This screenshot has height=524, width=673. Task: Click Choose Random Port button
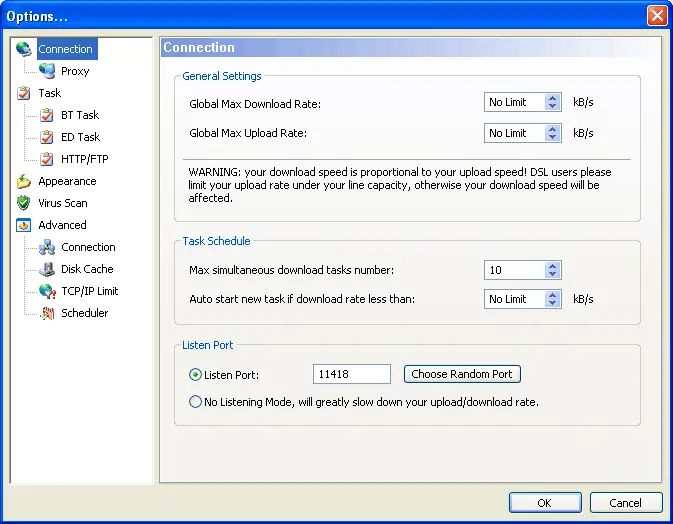pos(462,374)
